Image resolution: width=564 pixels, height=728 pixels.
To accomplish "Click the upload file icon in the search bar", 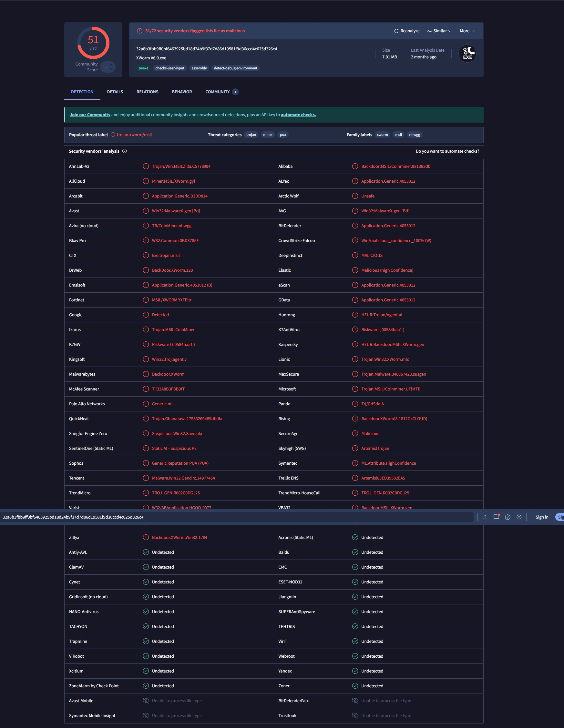I will tap(485, 517).
